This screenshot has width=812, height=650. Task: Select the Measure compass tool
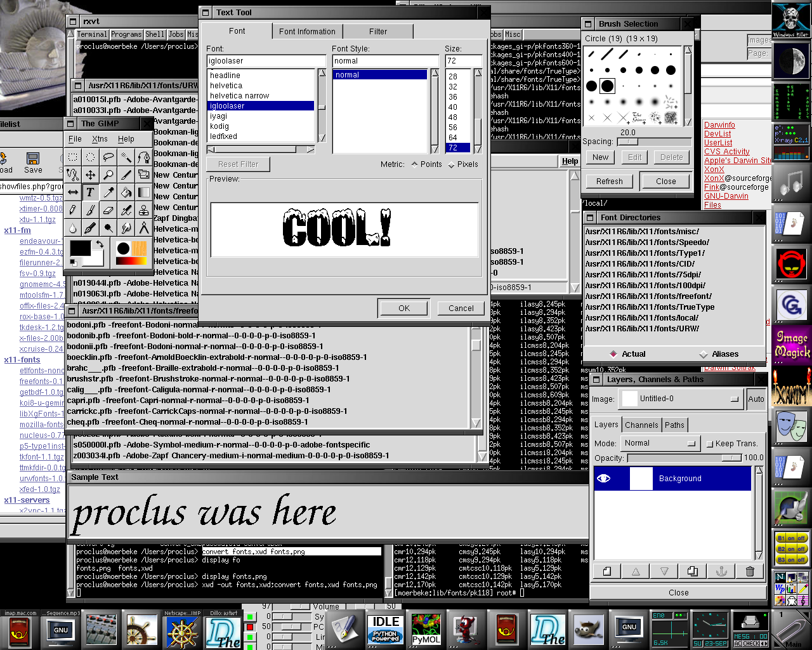point(144,228)
